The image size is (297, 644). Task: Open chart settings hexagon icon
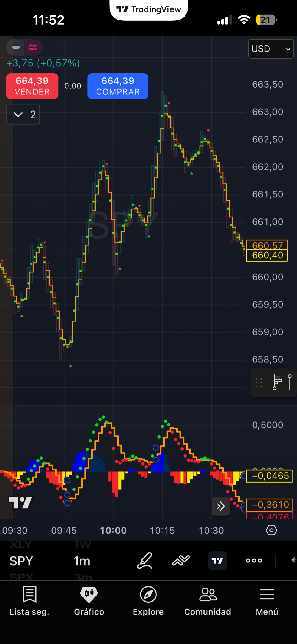(271, 530)
